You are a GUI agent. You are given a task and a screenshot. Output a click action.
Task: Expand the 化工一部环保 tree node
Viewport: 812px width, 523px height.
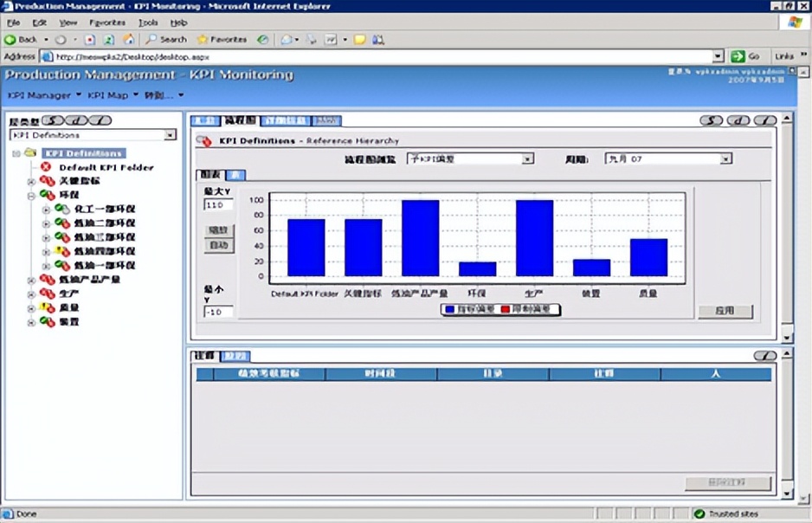point(46,210)
